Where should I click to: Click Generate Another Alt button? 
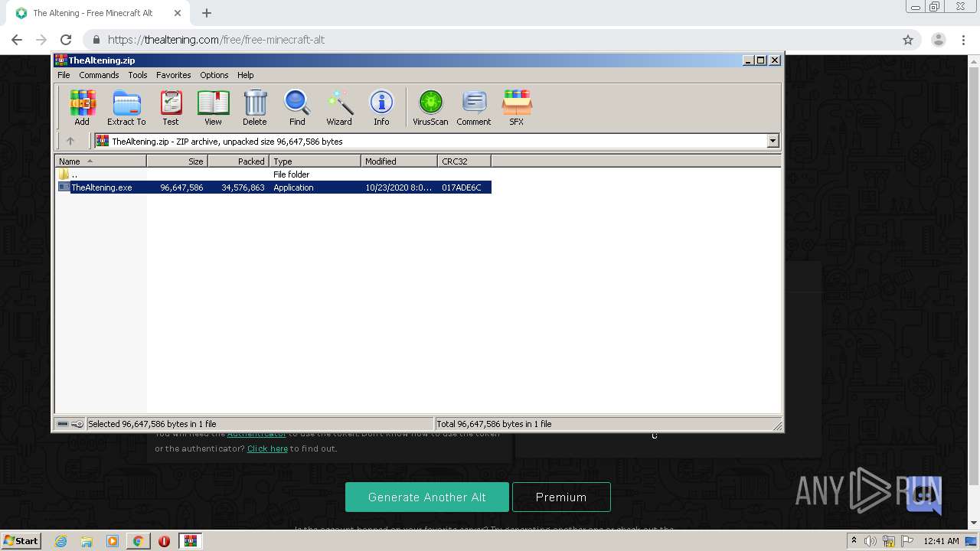tap(427, 497)
